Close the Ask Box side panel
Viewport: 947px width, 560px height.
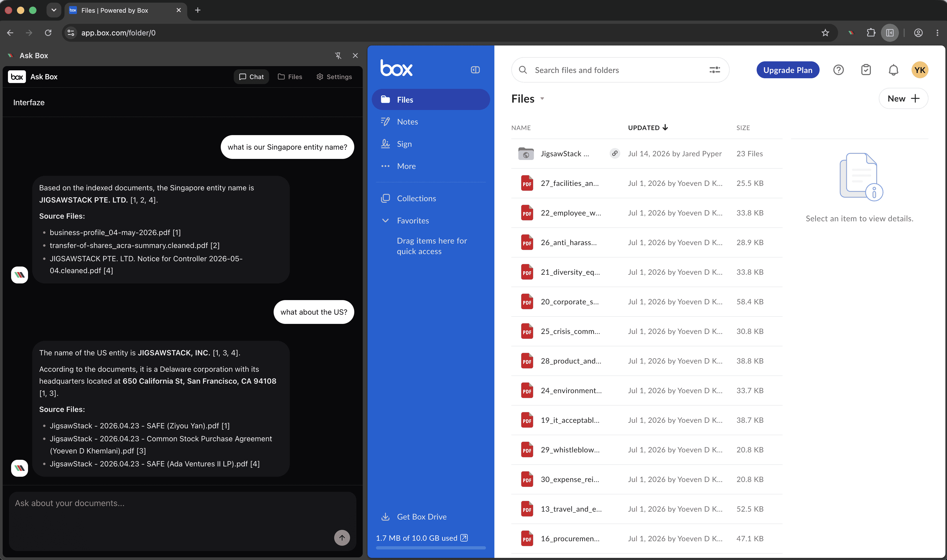tap(355, 56)
